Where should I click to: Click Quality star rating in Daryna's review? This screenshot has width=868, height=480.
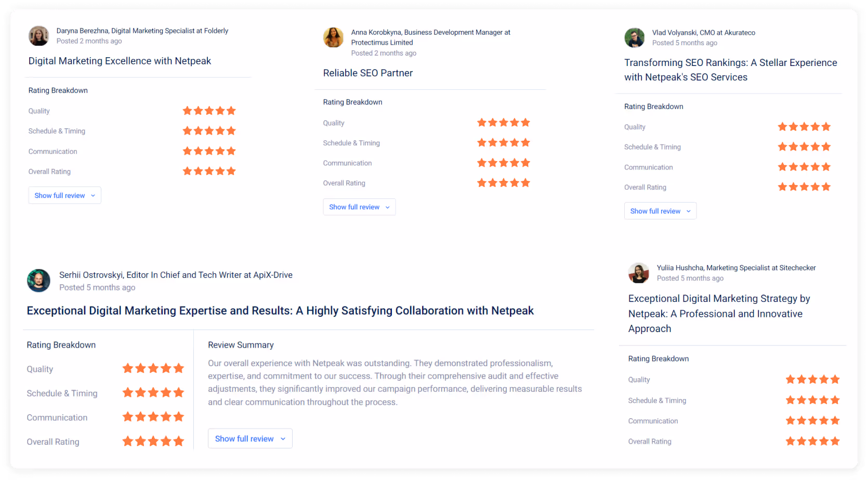click(x=209, y=111)
